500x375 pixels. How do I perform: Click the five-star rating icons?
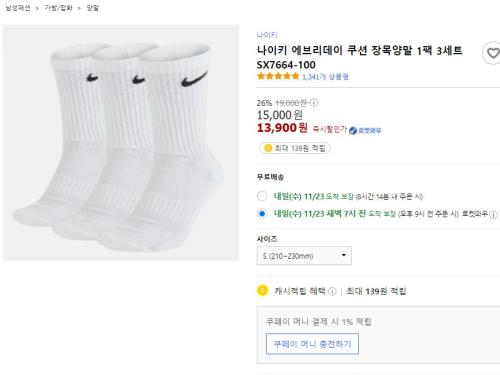[x=278, y=76]
